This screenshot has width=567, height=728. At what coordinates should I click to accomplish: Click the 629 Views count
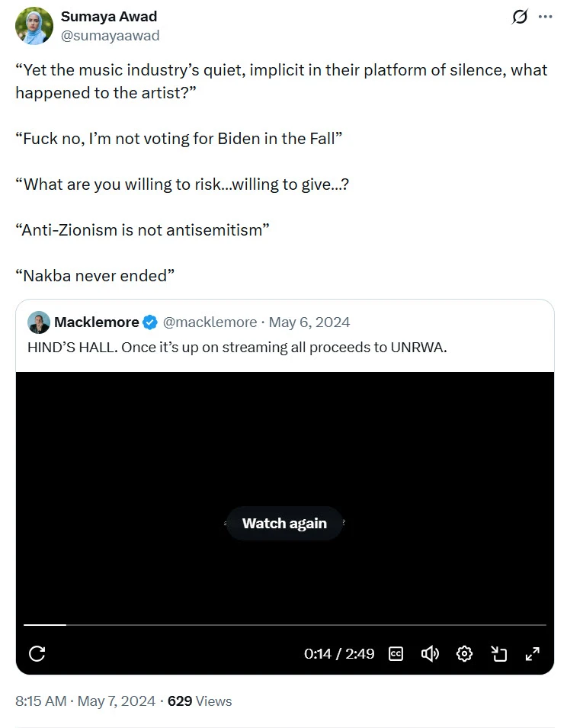[200, 701]
